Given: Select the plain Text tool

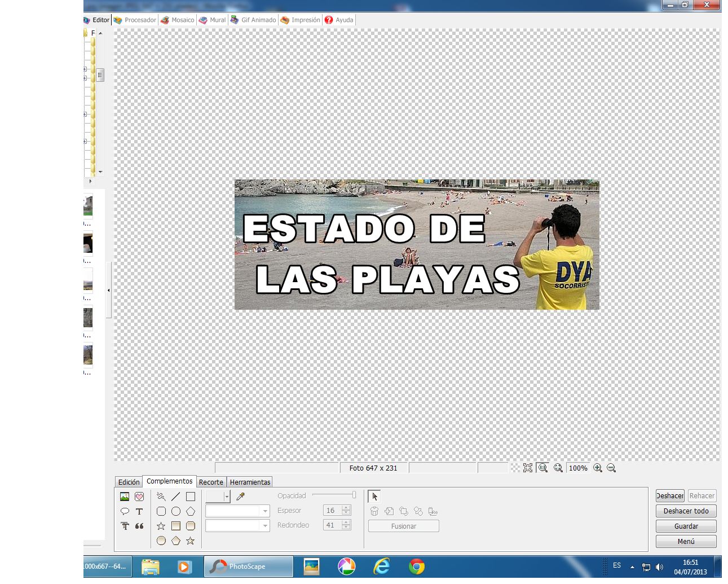Looking at the screenshot, I should click(x=139, y=511).
